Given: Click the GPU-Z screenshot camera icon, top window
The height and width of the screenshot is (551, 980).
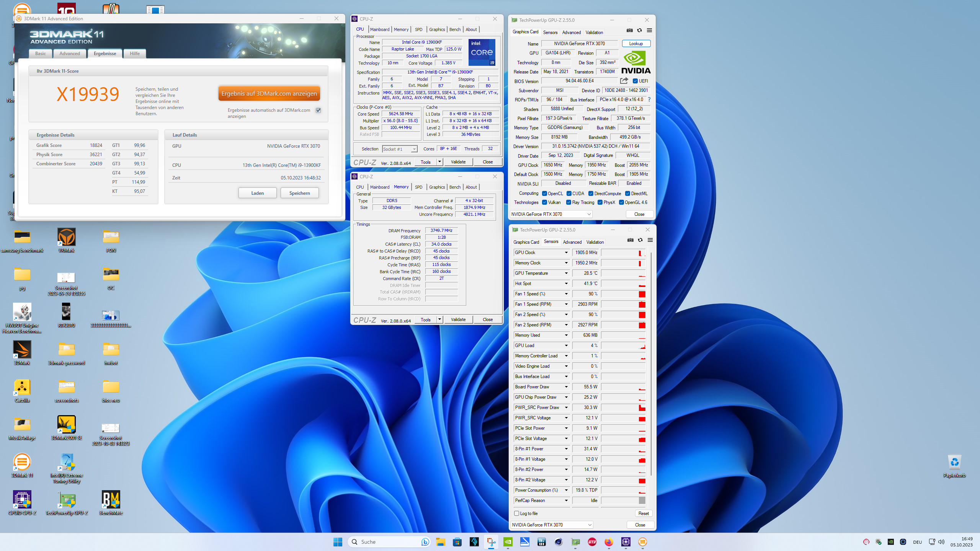Looking at the screenshot, I should point(629,31).
